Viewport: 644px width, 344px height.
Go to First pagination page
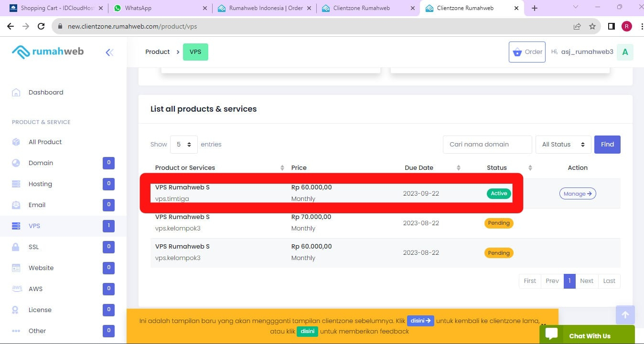coord(530,281)
